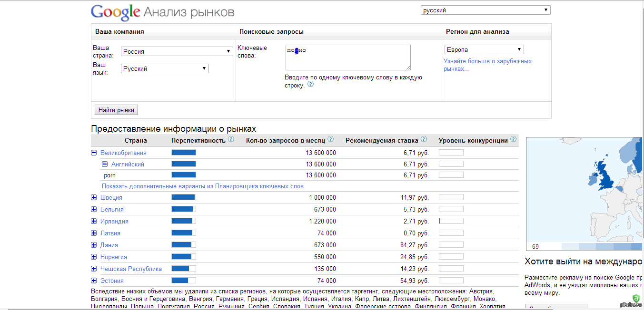
Task: Expand the Эстония row
Action: pos(94,281)
